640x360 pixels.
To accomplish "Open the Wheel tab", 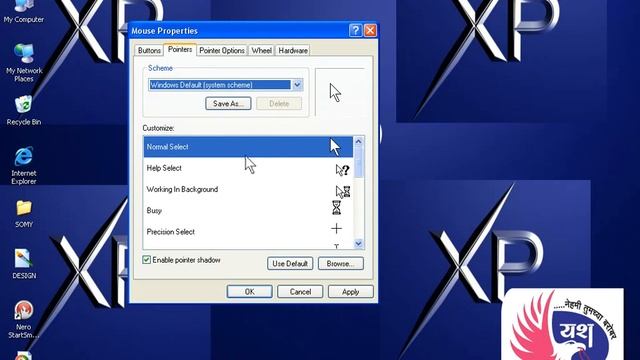I will point(261,51).
